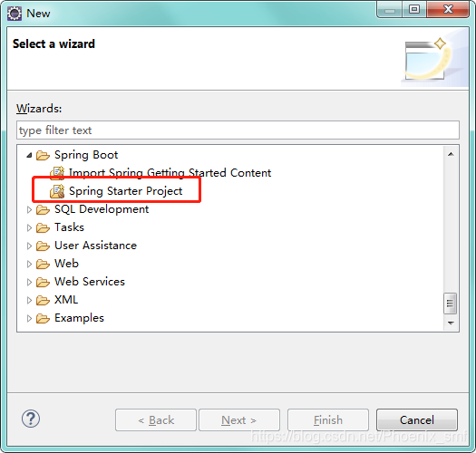
Task: Expand the User Assistance category
Action: [29, 246]
